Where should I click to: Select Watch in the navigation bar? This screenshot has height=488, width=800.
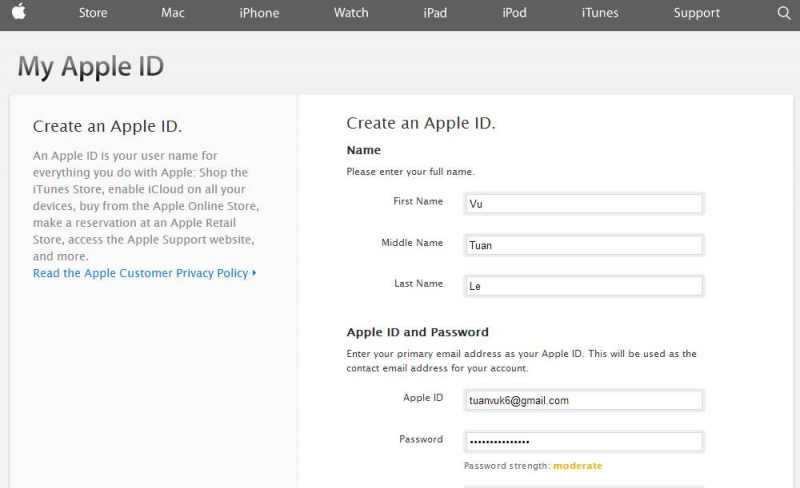click(351, 13)
